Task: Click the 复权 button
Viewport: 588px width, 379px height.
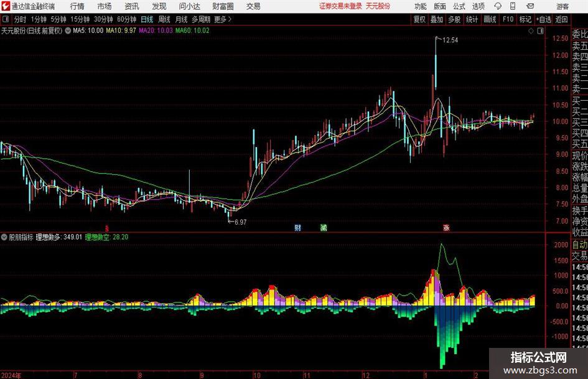Action: 419,19
